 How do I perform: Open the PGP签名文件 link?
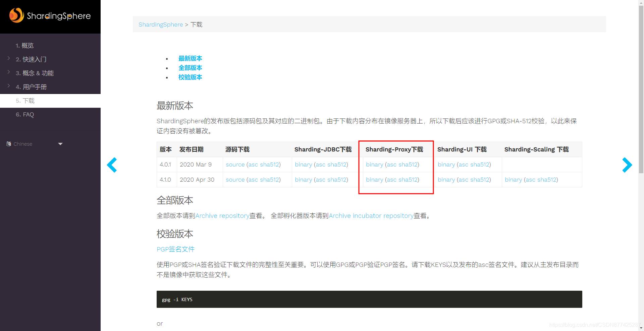tap(175, 249)
